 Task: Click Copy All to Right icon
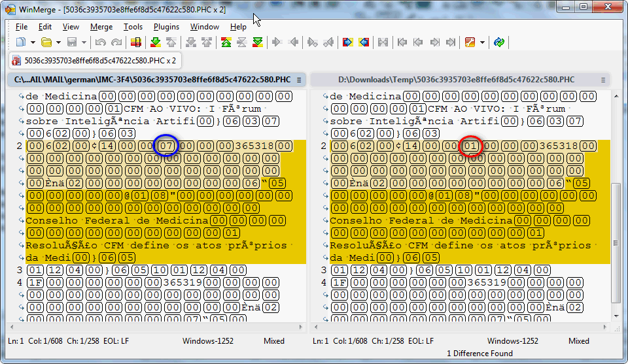point(347,42)
